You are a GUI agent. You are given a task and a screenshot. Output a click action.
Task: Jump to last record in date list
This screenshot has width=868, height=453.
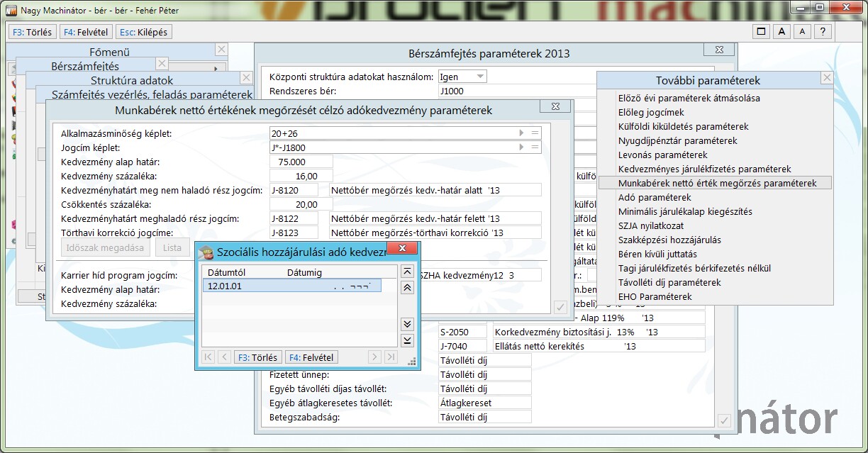tap(390, 357)
